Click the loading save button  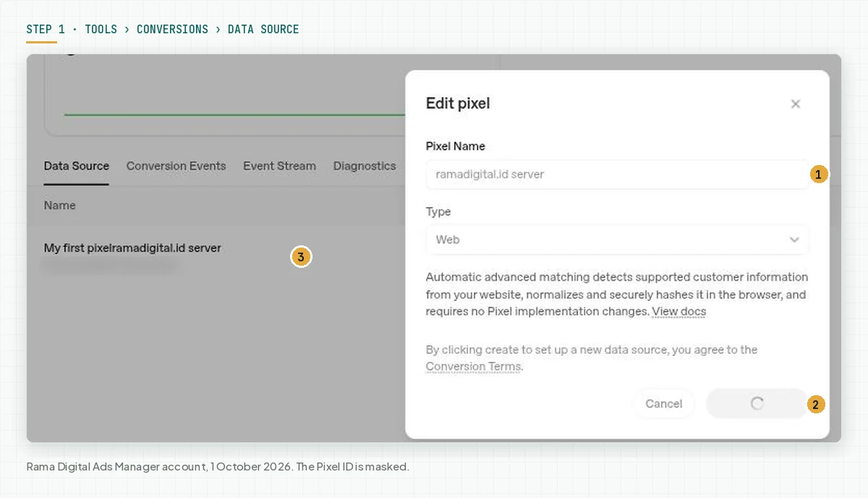coord(757,404)
